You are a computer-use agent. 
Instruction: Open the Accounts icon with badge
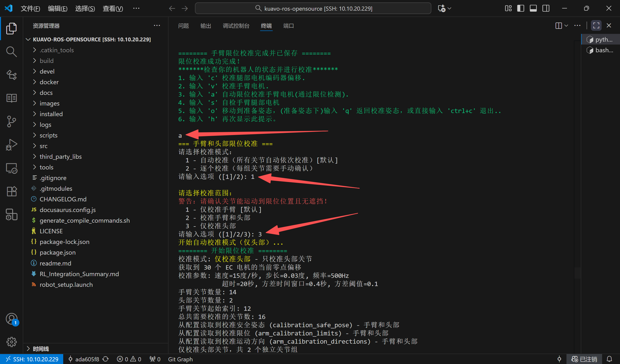click(x=11, y=319)
